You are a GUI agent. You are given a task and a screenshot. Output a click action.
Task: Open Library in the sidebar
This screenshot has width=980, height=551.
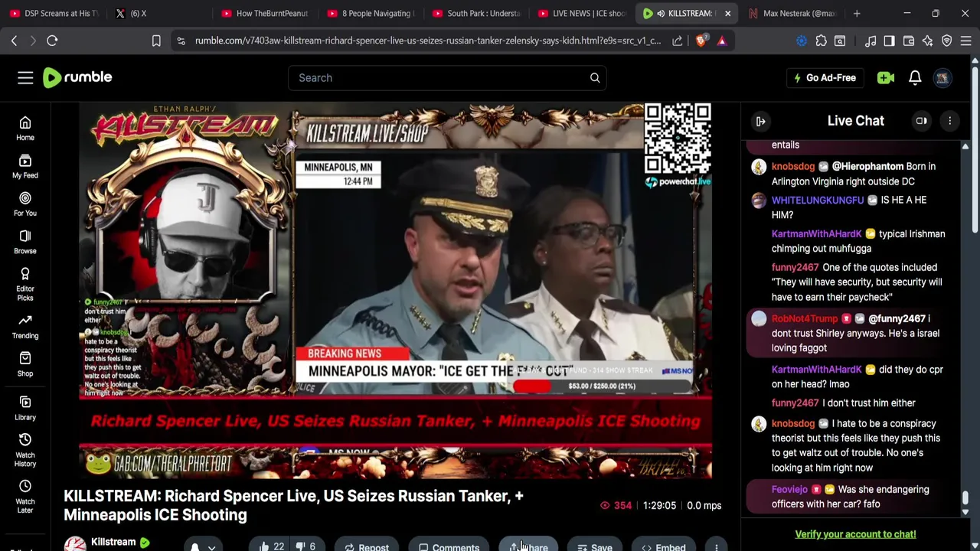click(25, 409)
